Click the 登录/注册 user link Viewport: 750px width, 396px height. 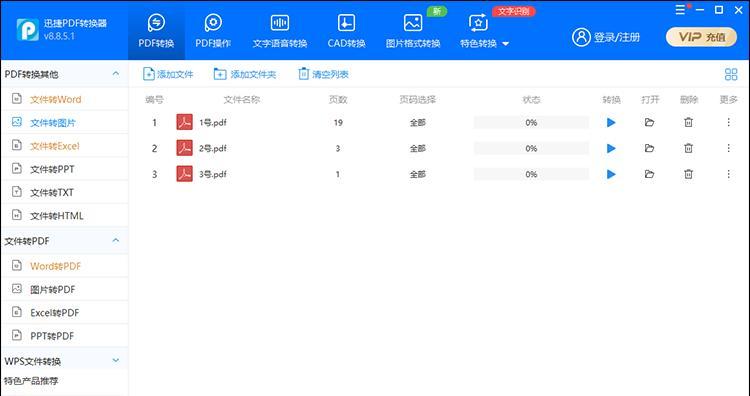tap(606, 37)
